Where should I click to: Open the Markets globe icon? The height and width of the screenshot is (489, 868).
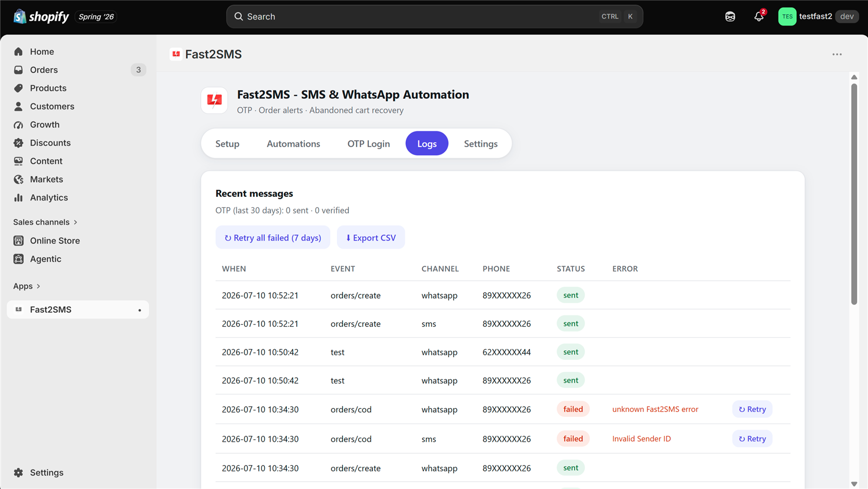[18, 179]
